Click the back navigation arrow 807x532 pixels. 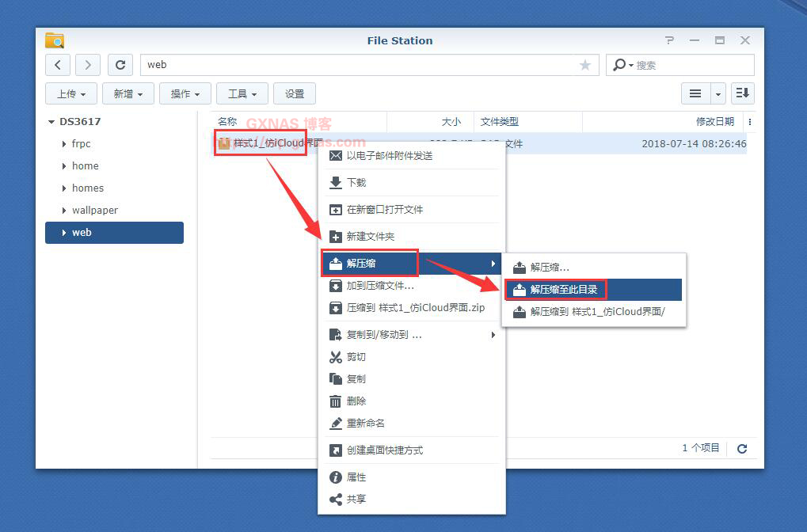tap(58, 65)
